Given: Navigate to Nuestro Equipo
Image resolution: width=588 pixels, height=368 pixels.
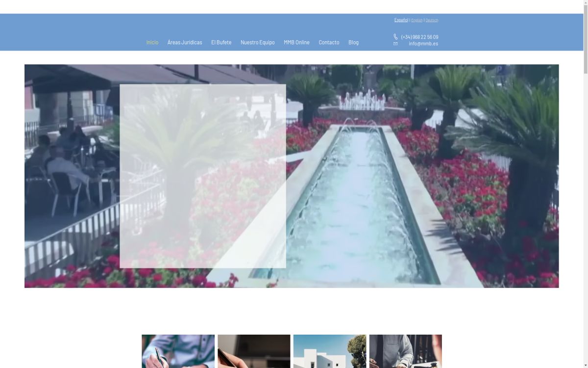Looking at the screenshot, I should [x=257, y=42].
